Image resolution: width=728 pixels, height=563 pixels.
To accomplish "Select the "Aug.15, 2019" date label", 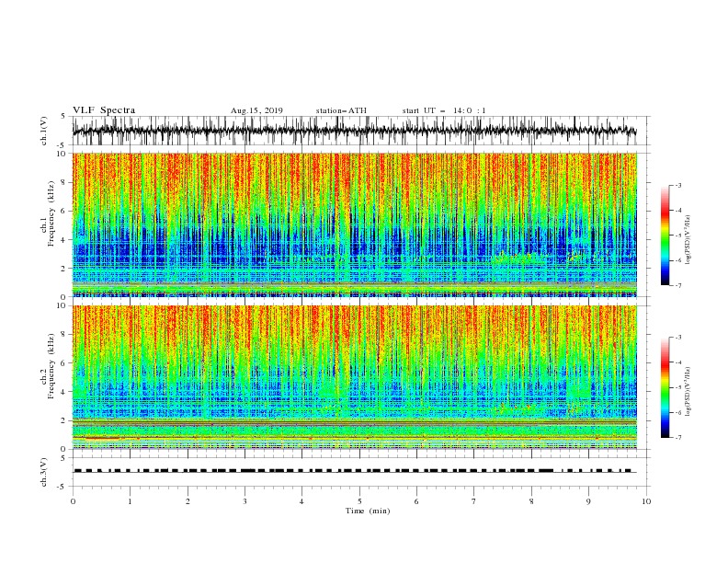I will (x=256, y=110).
